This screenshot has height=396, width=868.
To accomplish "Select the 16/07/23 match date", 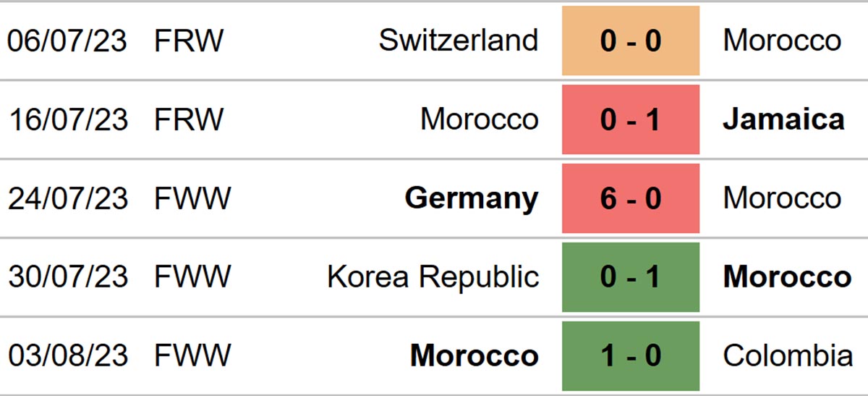I will [x=68, y=119].
